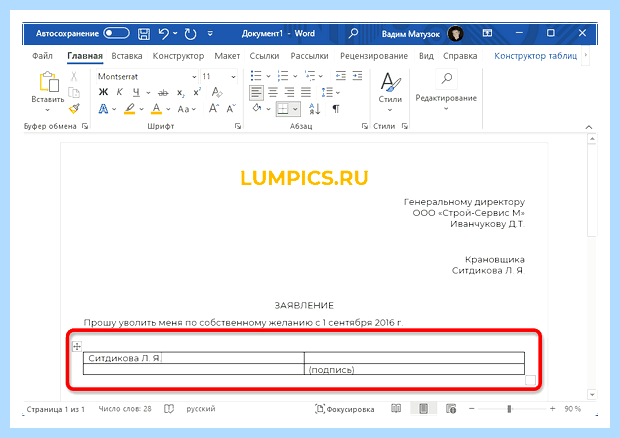The image size is (620, 438).
Task: Collapse the ribbon chevron
Action: [x=589, y=127]
